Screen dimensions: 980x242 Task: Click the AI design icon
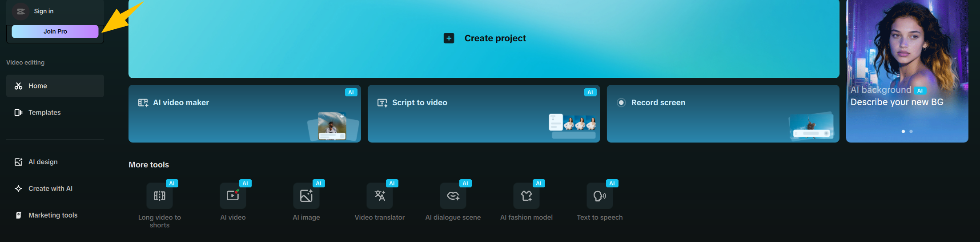coord(18,162)
